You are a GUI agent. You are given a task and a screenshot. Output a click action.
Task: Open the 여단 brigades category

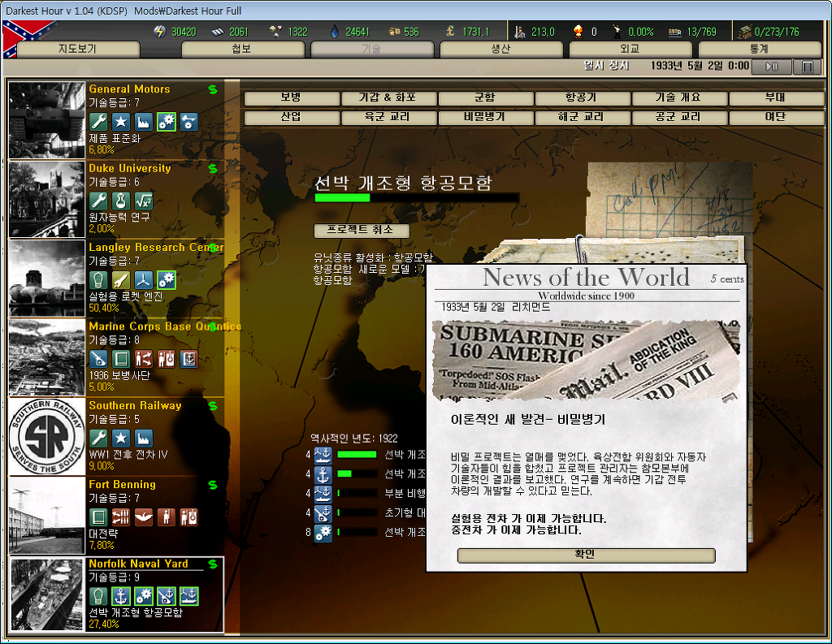(x=776, y=117)
